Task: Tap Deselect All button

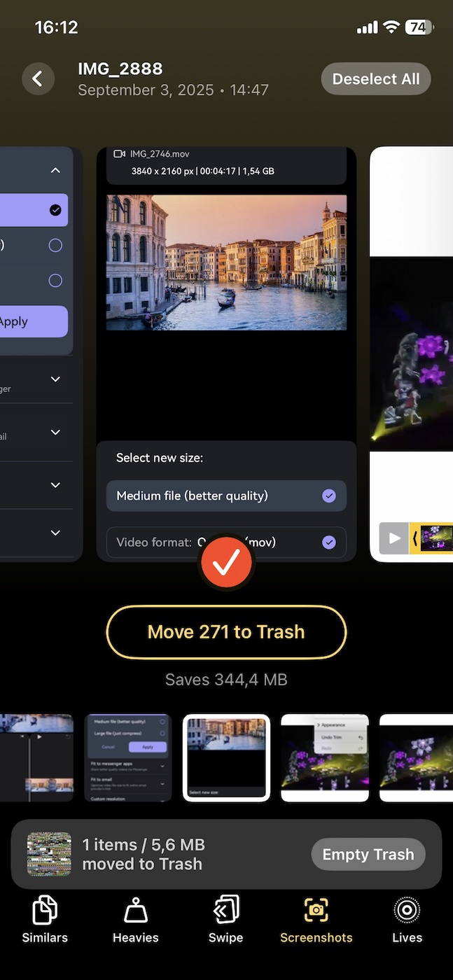Action: [376, 79]
